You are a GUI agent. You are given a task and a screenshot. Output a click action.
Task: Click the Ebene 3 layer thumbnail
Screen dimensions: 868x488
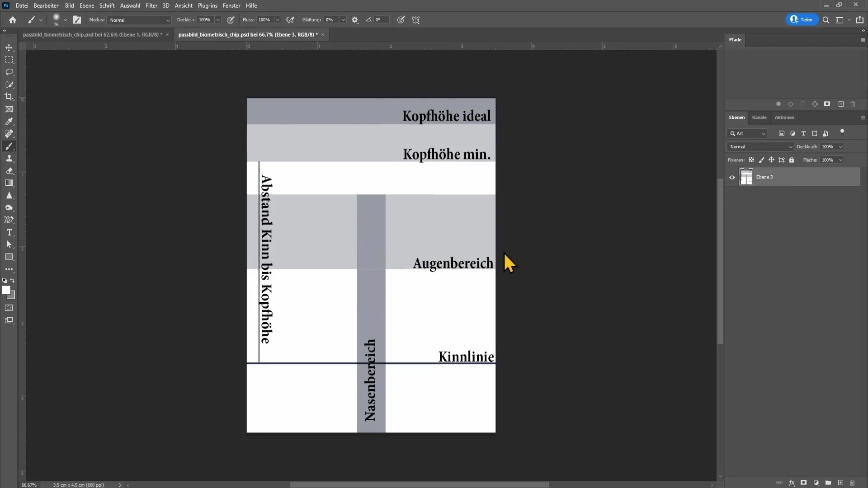click(746, 177)
